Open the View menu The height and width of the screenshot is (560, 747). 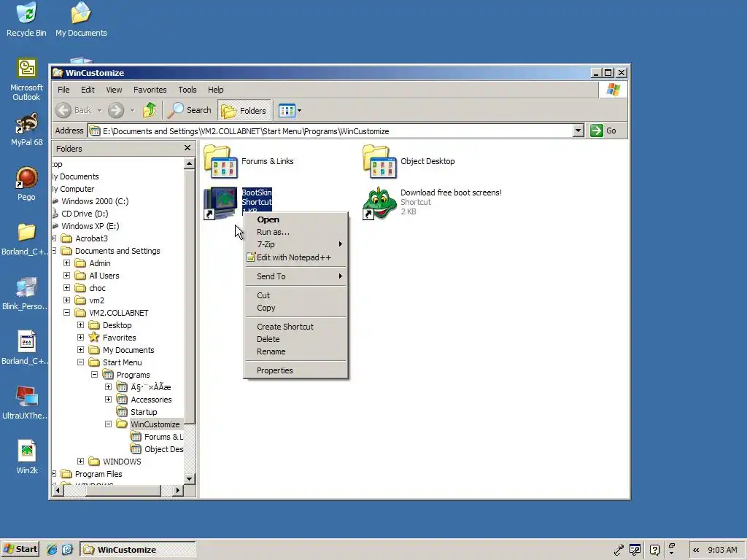114,90
